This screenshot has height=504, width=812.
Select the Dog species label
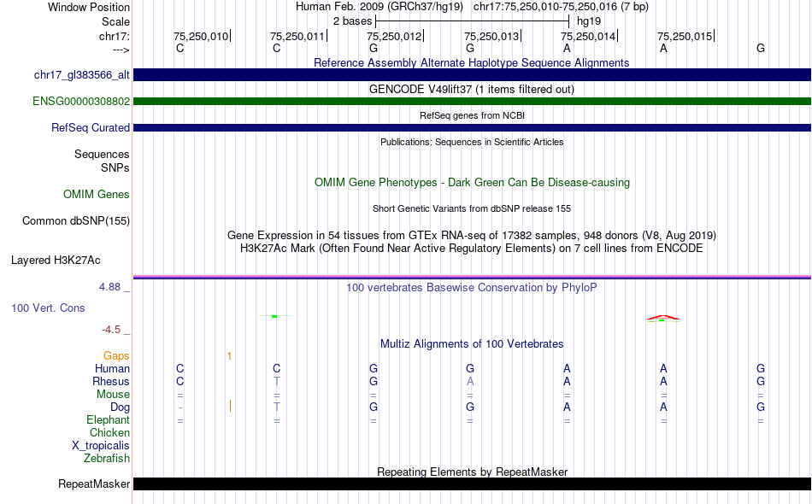pyautogui.click(x=120, y=407)
